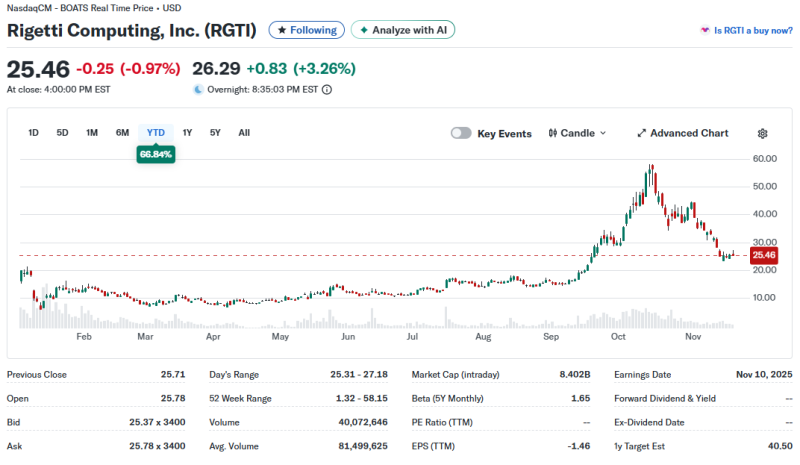Click the closing price 25.46

click(38, 69)
